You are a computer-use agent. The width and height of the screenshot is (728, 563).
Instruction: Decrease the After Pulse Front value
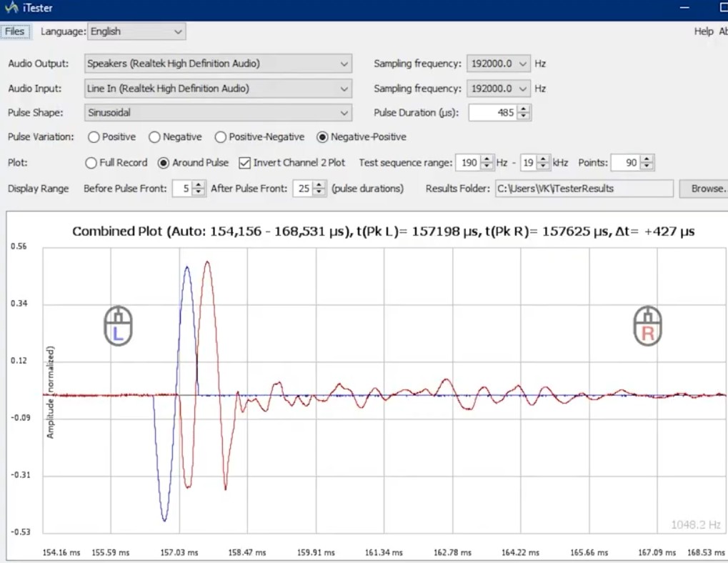click(x=319, y=192)
